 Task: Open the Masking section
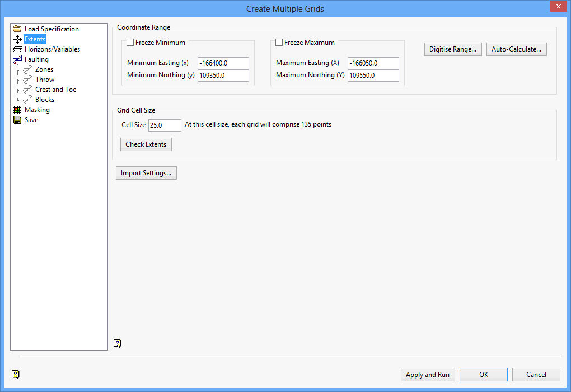(37, 110)
